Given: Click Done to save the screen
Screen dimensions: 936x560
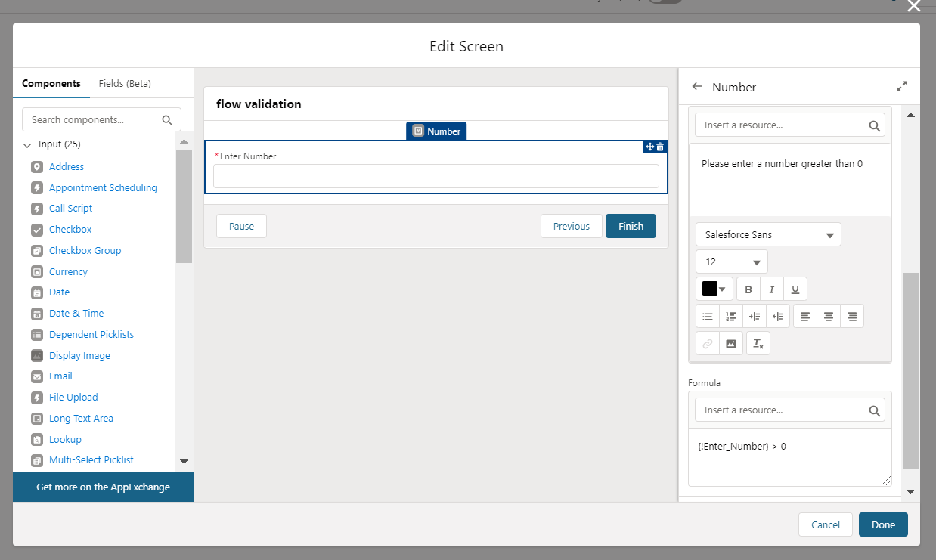Looking at the screenshot, I should pos(883,524).
